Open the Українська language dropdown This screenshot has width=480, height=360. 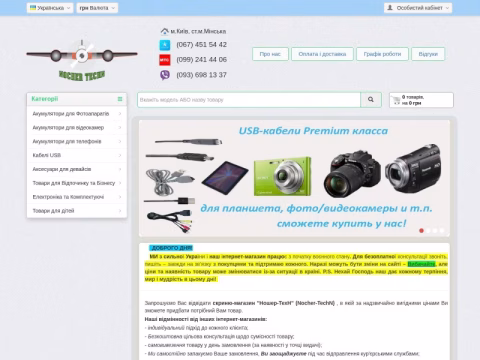(x=50, y=8)
